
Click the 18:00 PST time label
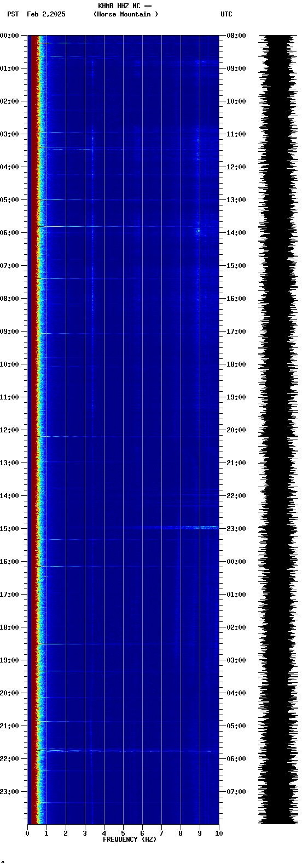click(10, 627)
